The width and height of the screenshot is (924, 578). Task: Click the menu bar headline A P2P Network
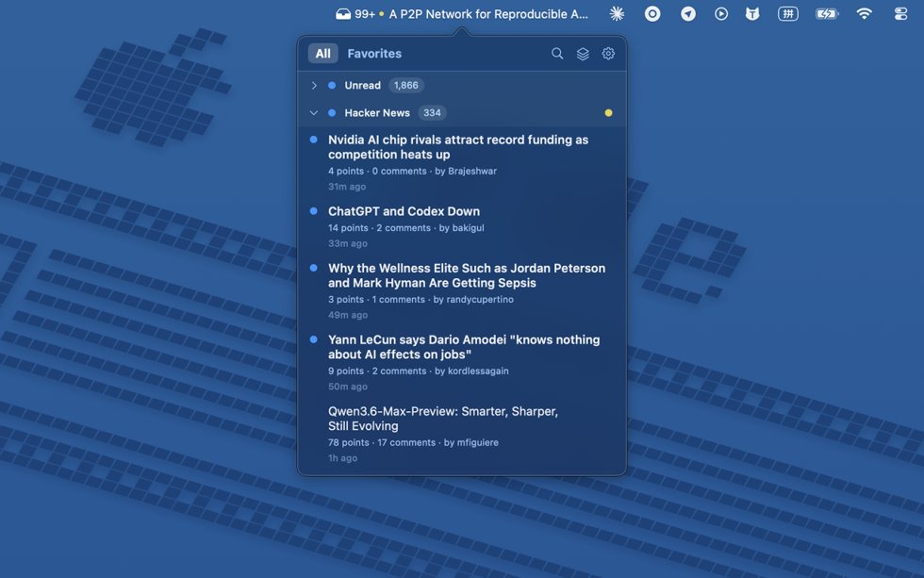(488, 14)
